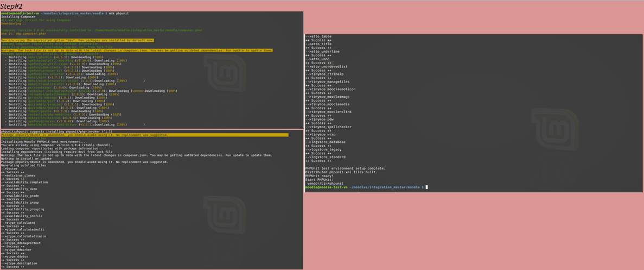
Task: Click the '-->atto_underline' line
Action: pyautogui.click(x=323, y=52)
